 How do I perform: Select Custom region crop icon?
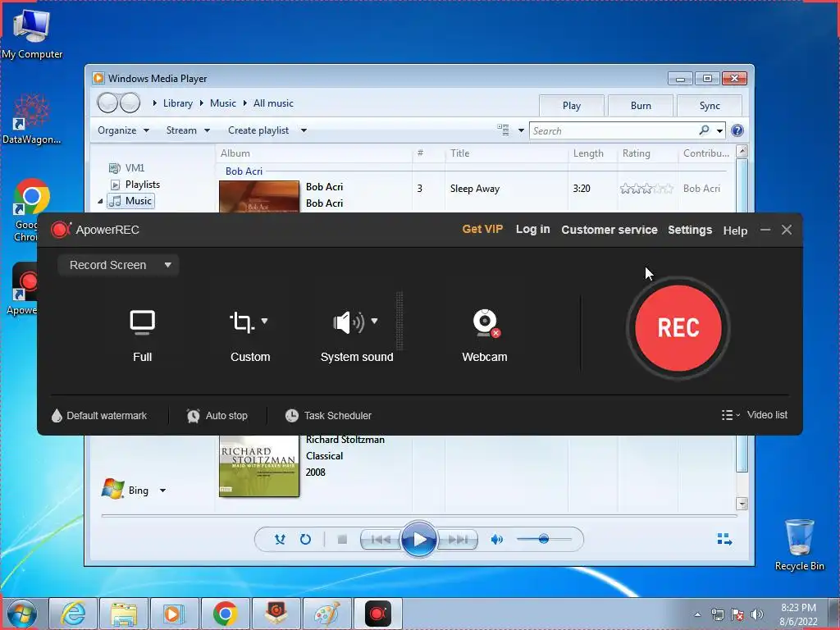(242, 322)
